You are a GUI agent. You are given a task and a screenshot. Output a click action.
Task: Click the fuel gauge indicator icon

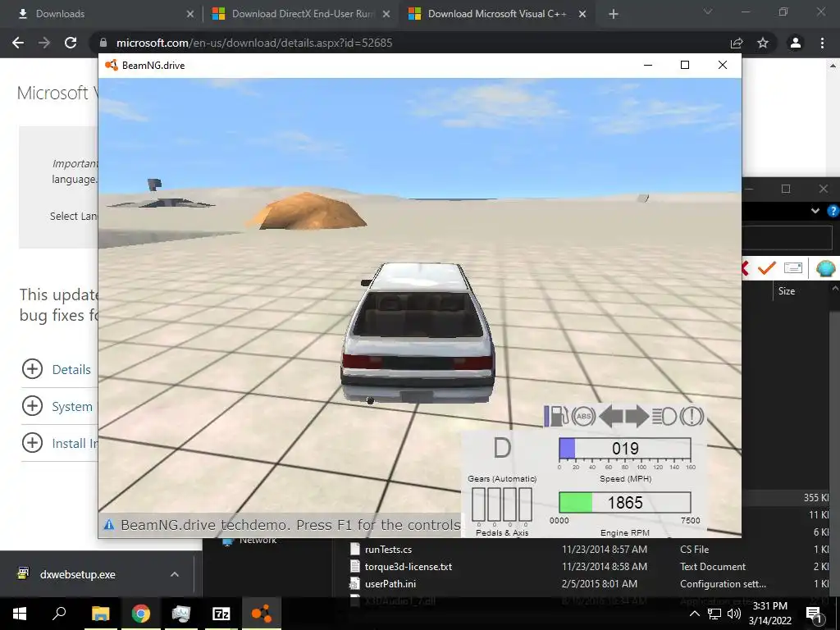[x=557, y=416]
